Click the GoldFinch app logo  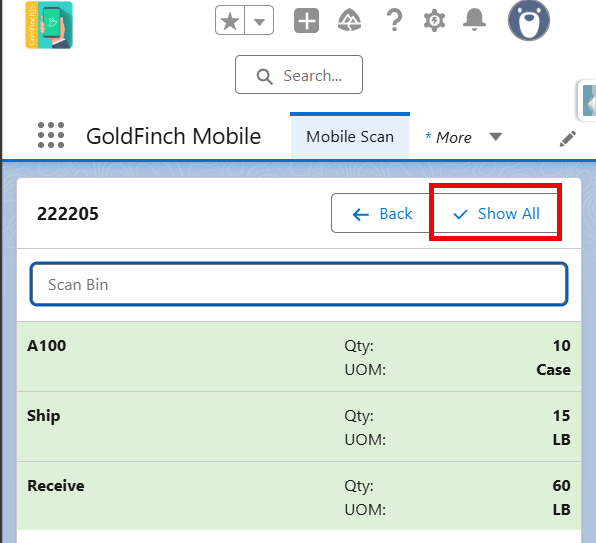coord(49,25)
